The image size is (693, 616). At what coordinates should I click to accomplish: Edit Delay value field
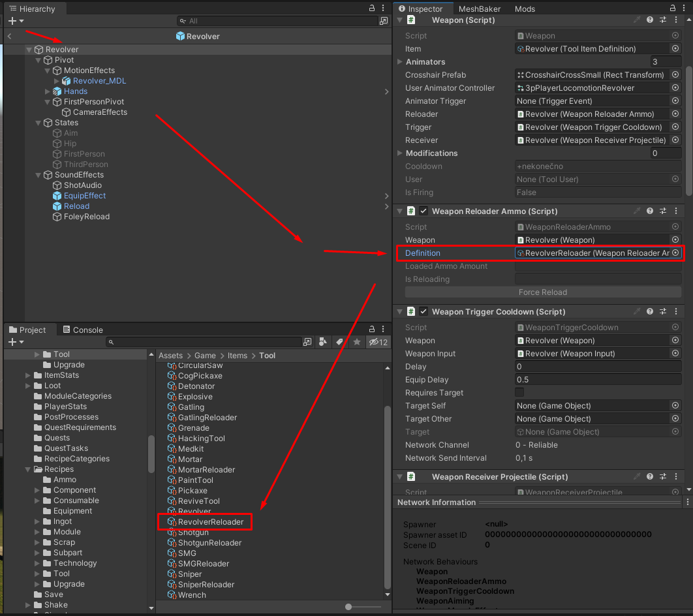point(598,366)
